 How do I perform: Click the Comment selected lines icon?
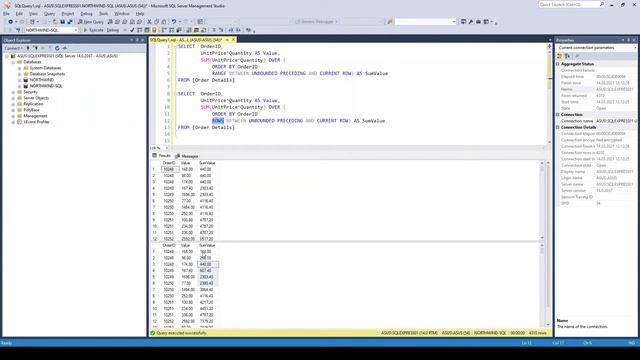214,30
